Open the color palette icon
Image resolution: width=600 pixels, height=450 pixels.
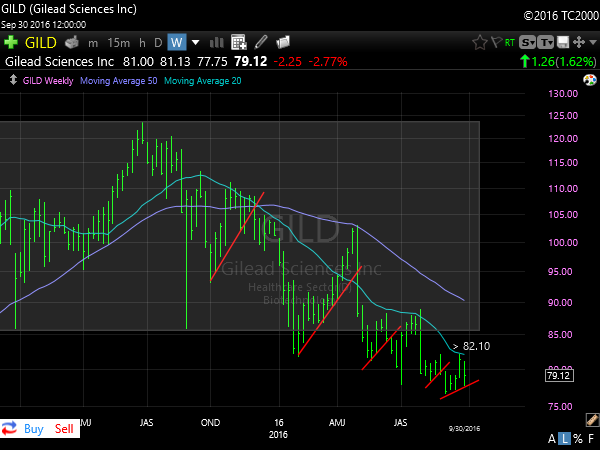590,80
